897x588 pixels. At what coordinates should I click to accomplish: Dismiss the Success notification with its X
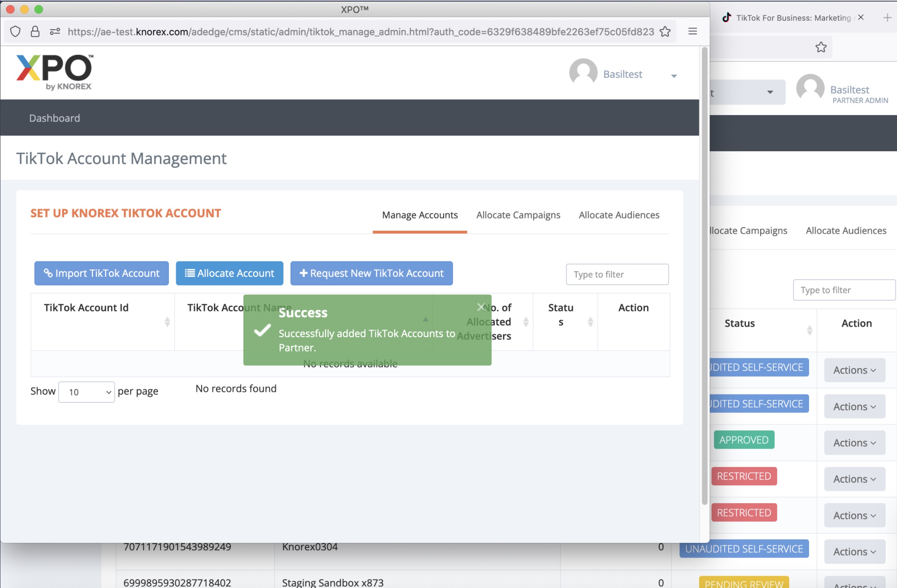pos(481,307)
